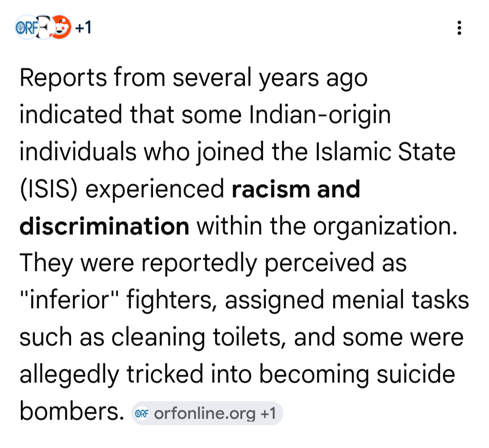Expand the top "+1" additional sources count

pyautogui.click(x=83, y=28)
